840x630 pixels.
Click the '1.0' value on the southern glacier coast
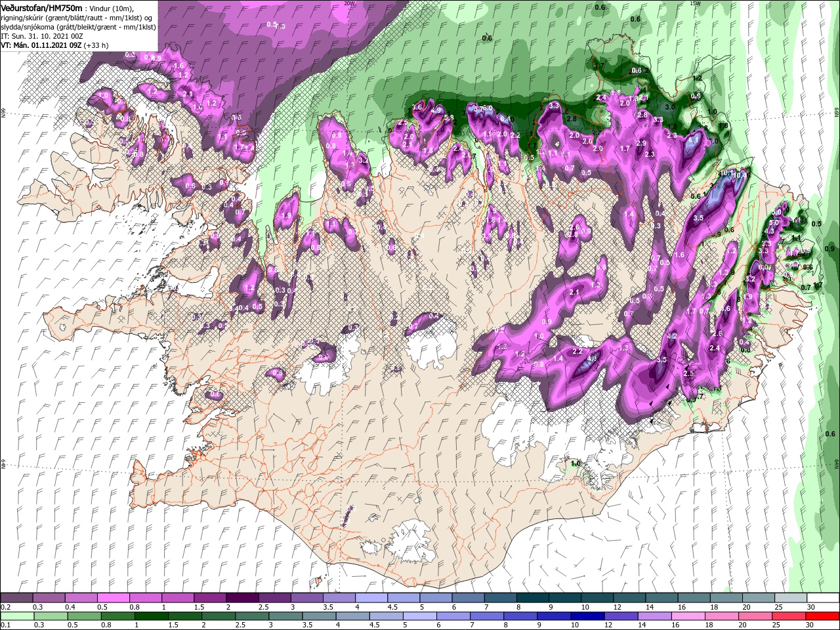[576, 463]
